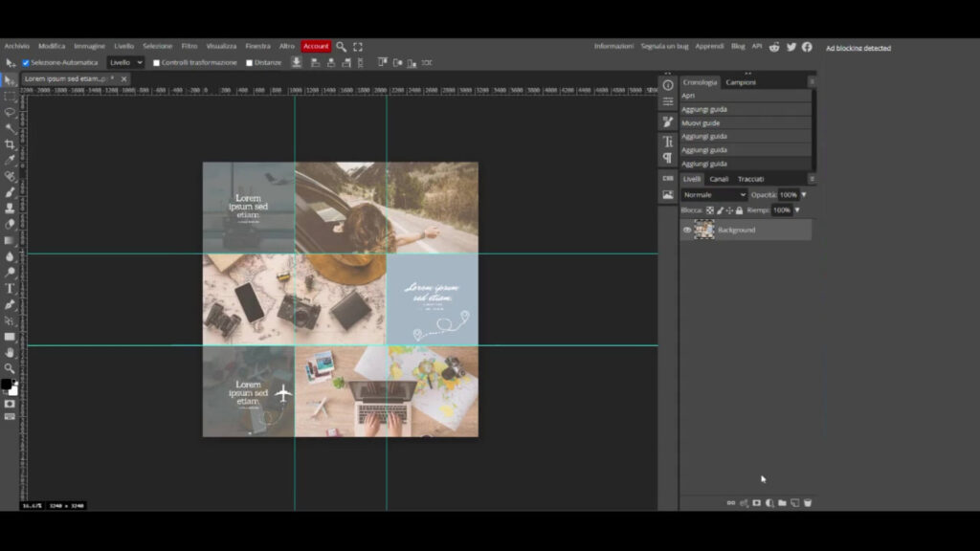The height and width of the screenshot is (551, 980).
Task: Open the Segnala un bug link
Action: 664,46
